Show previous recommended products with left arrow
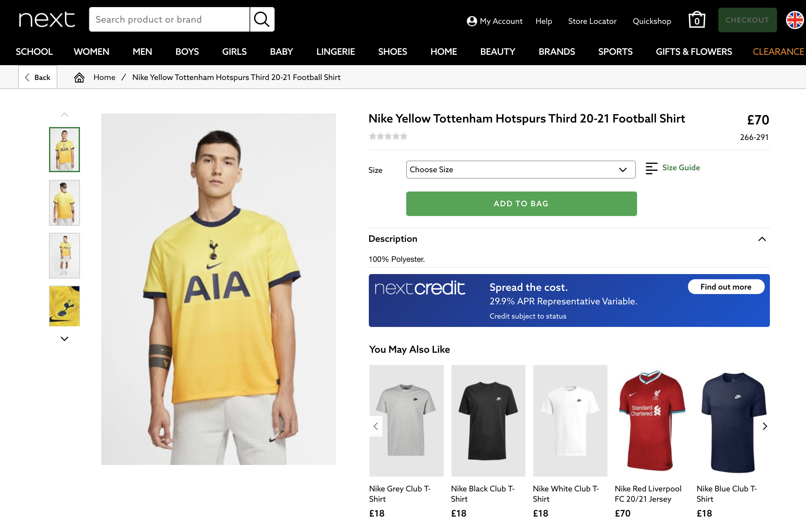806x532 pixels. pyautogui.click(x=376, y=426)
